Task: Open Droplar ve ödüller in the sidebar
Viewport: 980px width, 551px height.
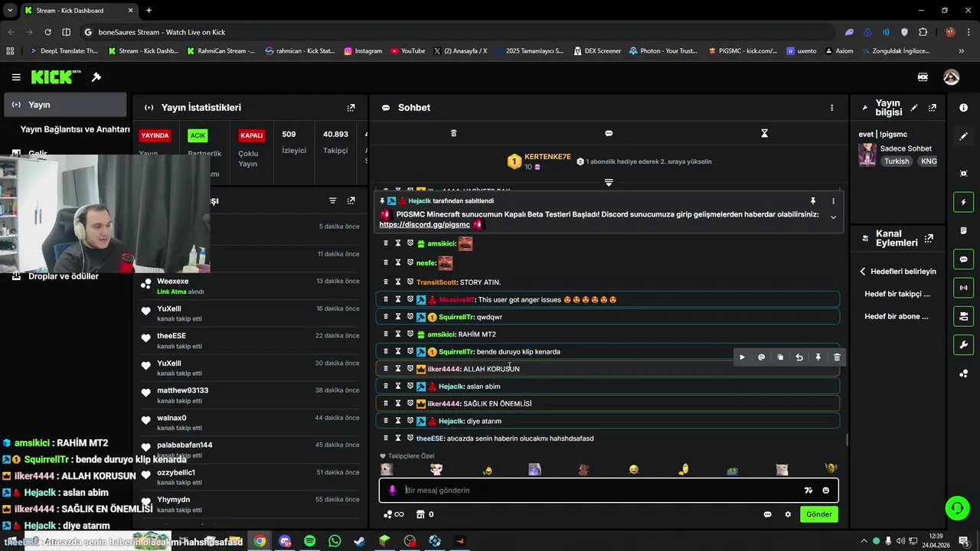Action: coord(64,276)
